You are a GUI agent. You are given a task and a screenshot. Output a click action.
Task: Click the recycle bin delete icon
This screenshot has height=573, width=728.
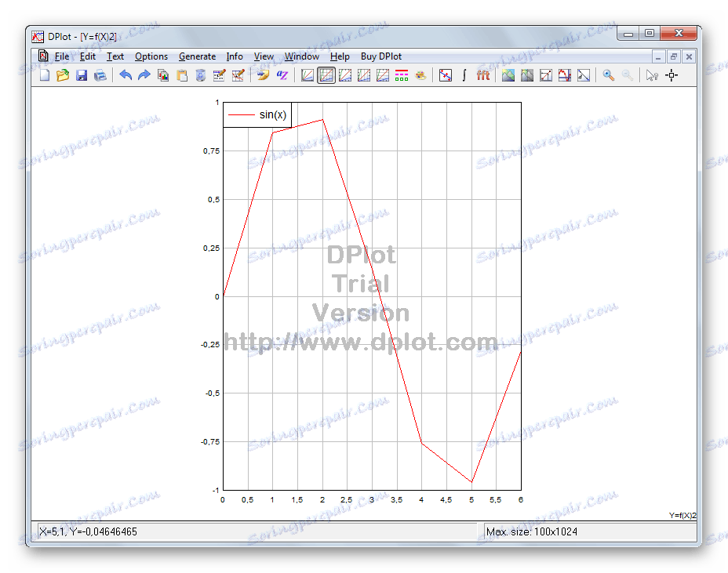[201, 75]
